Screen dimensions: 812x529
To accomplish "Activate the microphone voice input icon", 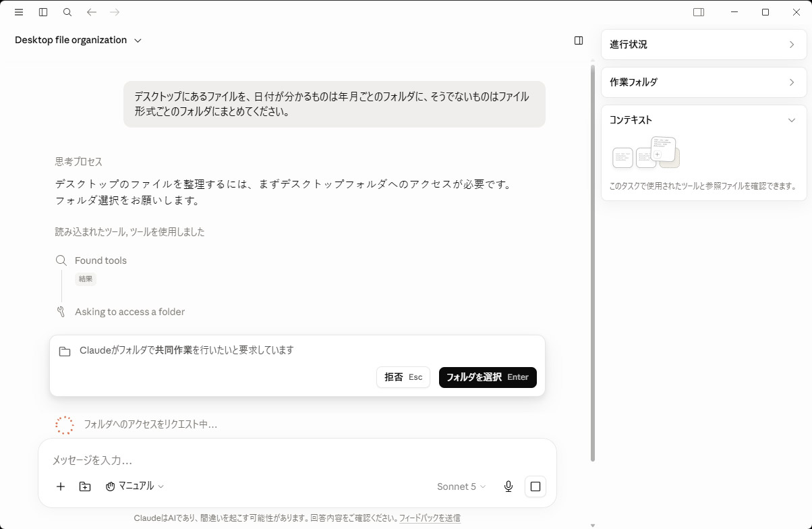I will 509,486.
